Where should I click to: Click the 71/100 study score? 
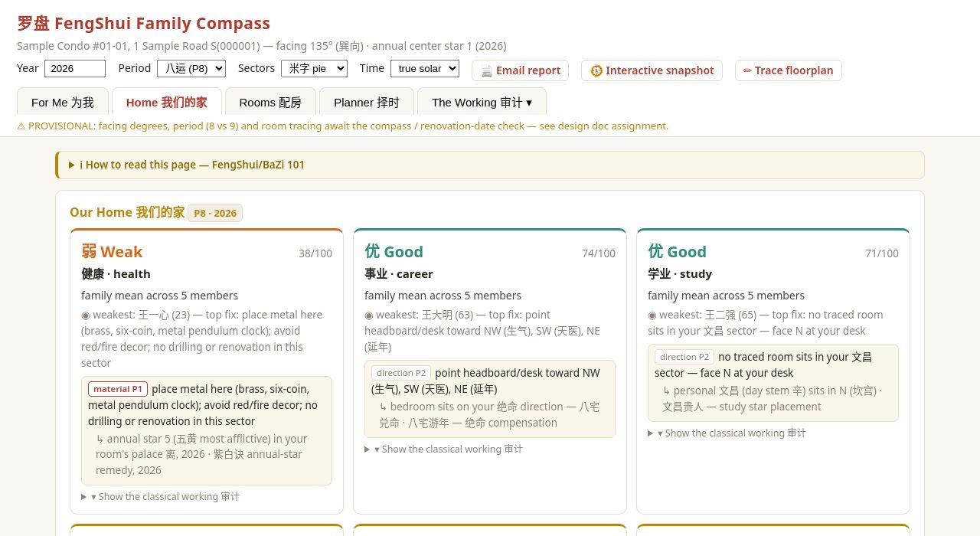(x=882, y=253)
